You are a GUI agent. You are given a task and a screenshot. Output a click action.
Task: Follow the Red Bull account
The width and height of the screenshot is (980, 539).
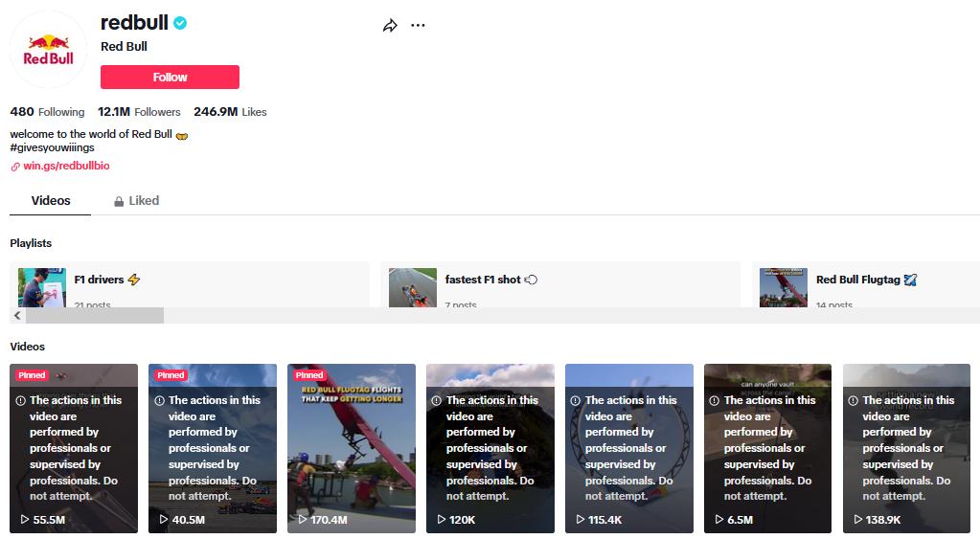[x=170, y=77]
